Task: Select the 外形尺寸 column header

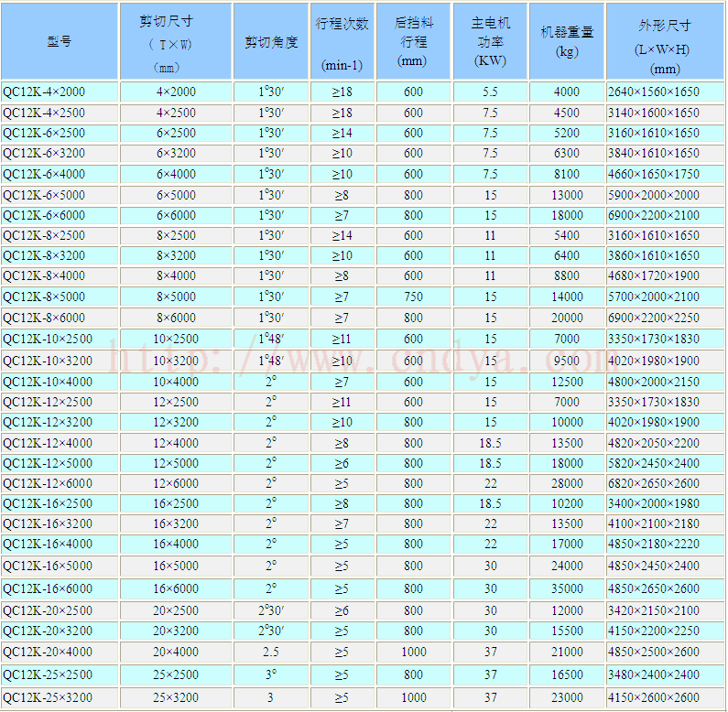Action: pos(665,42)
